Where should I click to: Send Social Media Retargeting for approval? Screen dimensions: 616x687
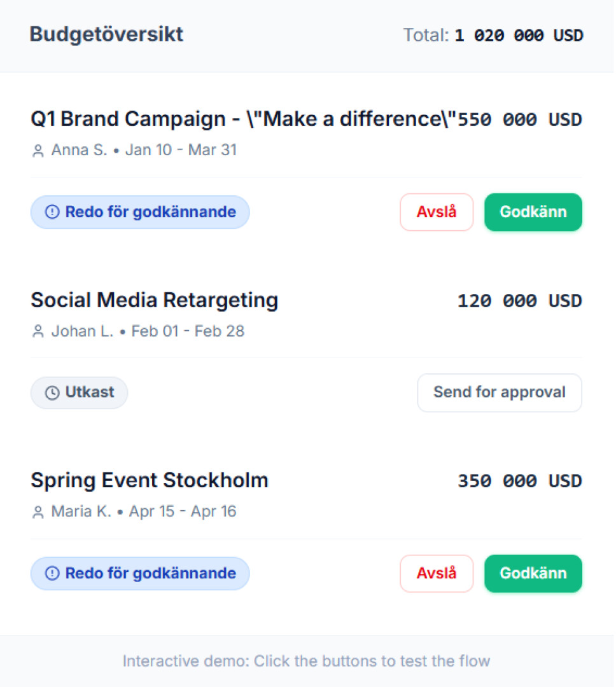(500, 392)
